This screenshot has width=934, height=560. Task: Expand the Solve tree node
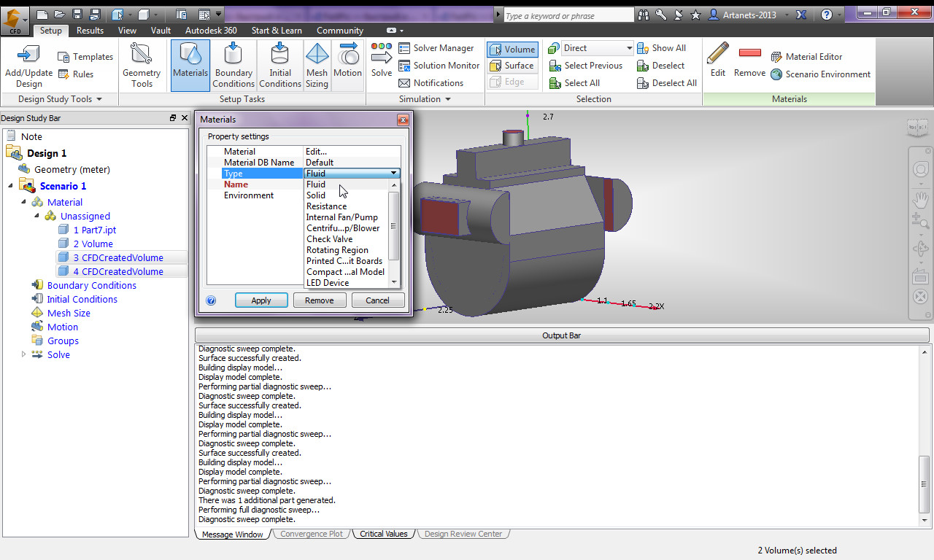click(23, 354)
